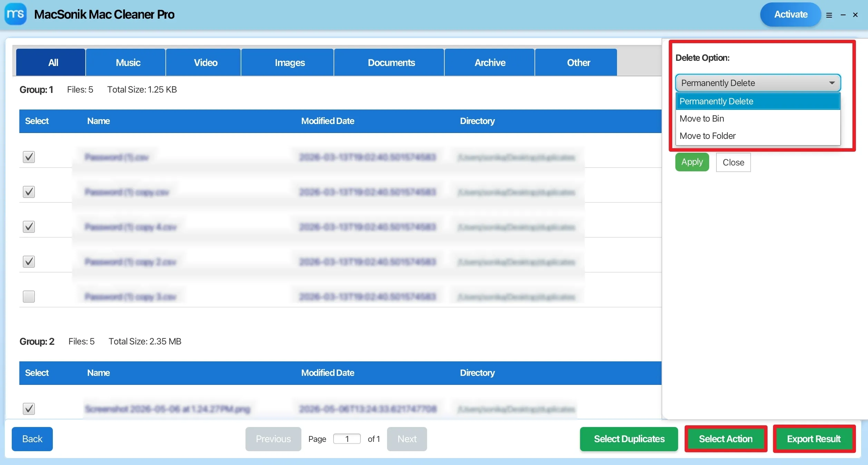Click the Export Result button
This screenshot has height=465, width=868.
click(x=814, y=439)
